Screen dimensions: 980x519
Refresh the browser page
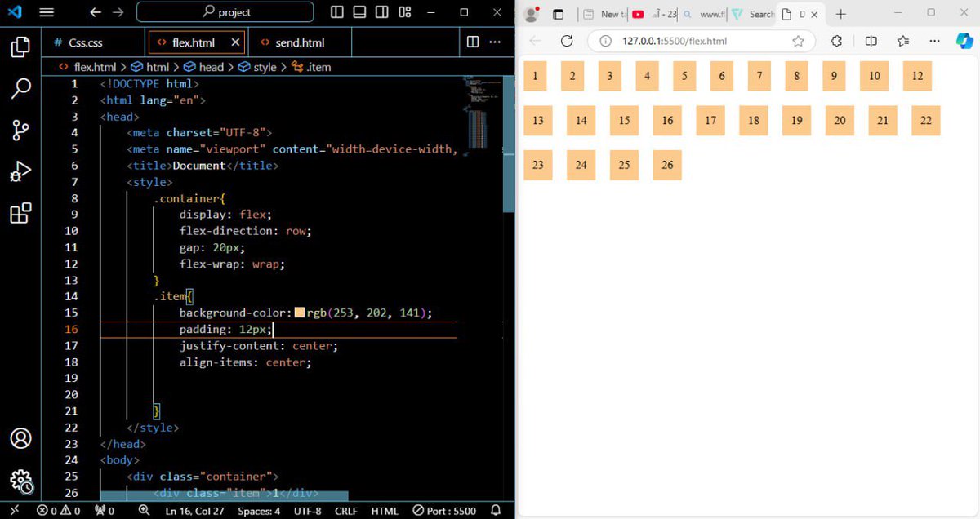pyautogui.click(x=566, y=41)
